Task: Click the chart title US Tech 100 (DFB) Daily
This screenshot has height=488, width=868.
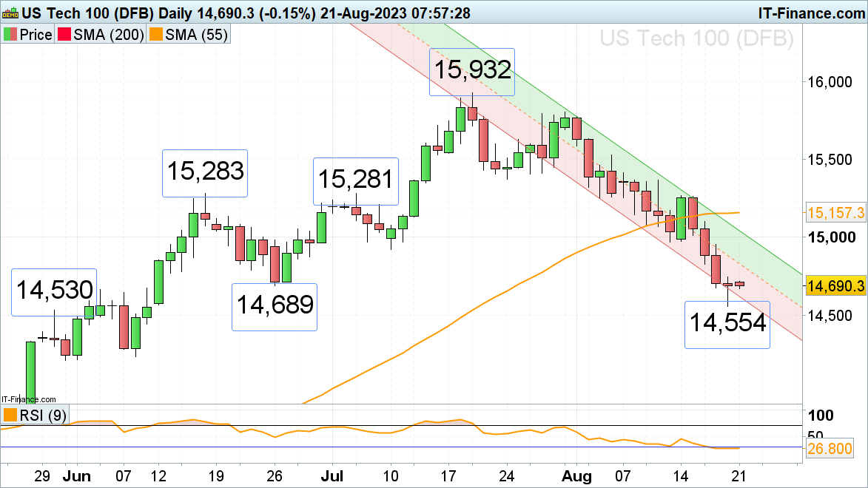Action: (107, 13)
